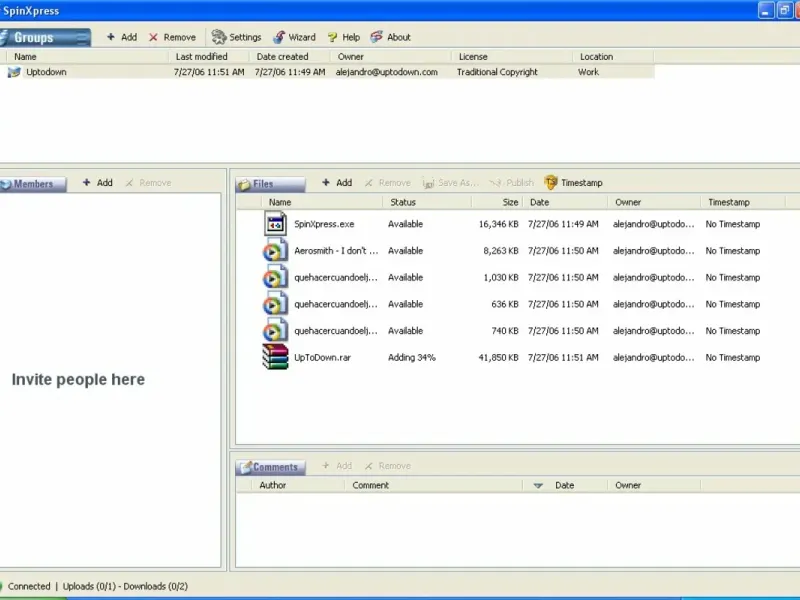The height and width of the screenshot is (600, 800).
Task: Remove the selected group
Action: pos(172,37)
